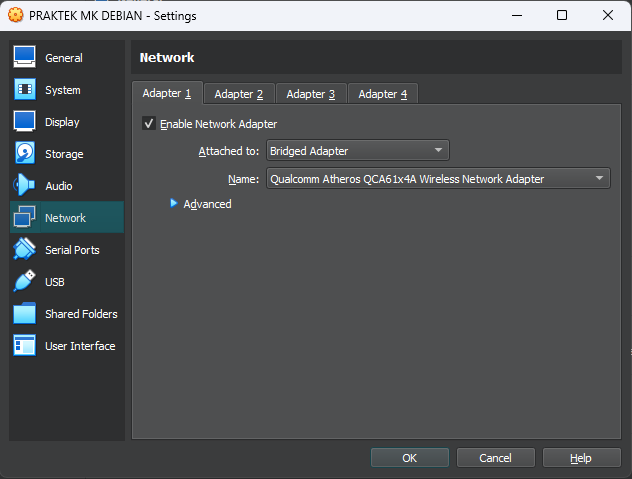The image size is (632, 479).
Task: Click the System label in sidebar
Action: [x=63, y=90]
